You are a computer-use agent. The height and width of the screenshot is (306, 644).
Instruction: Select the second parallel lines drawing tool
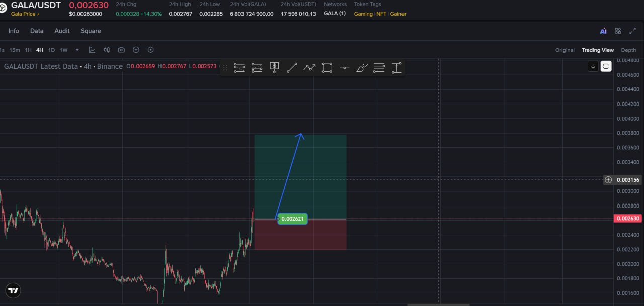click(x=257, y=68)
